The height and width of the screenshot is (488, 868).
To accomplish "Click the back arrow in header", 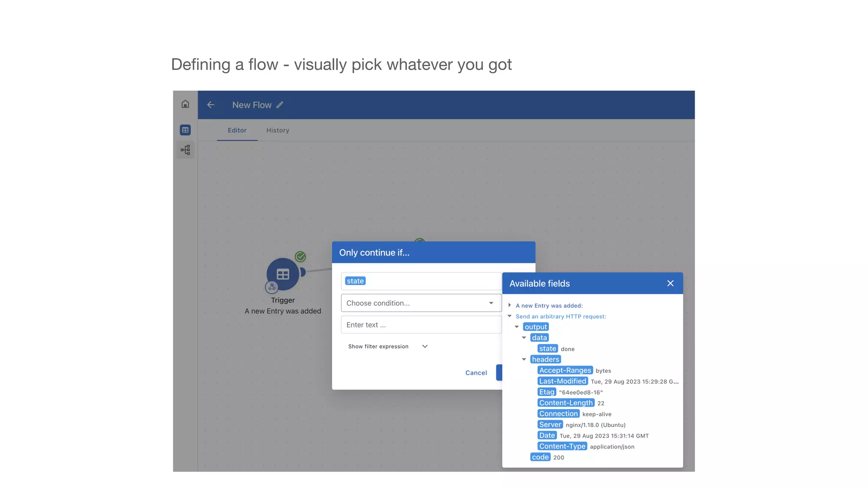I will point(211,105).
